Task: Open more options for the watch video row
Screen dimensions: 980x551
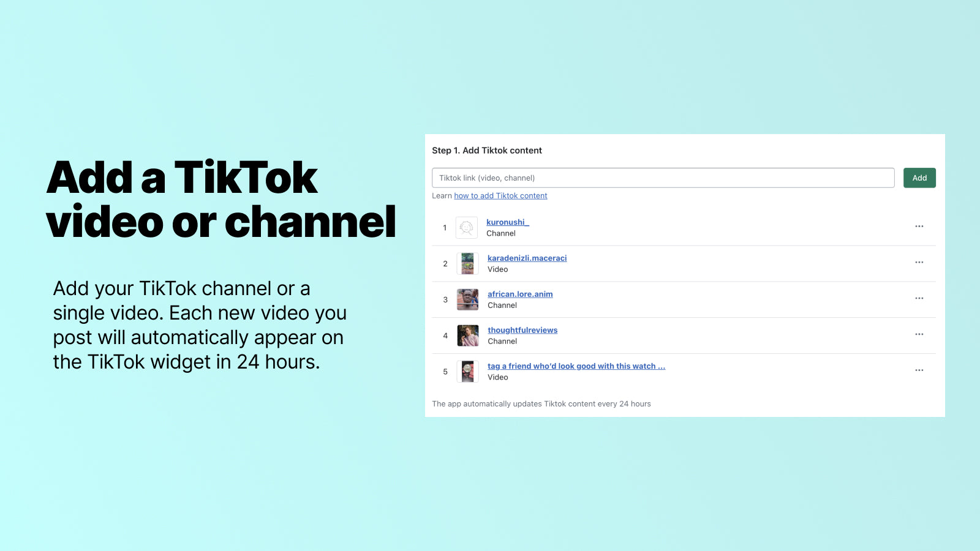Action: coord(919,370)
